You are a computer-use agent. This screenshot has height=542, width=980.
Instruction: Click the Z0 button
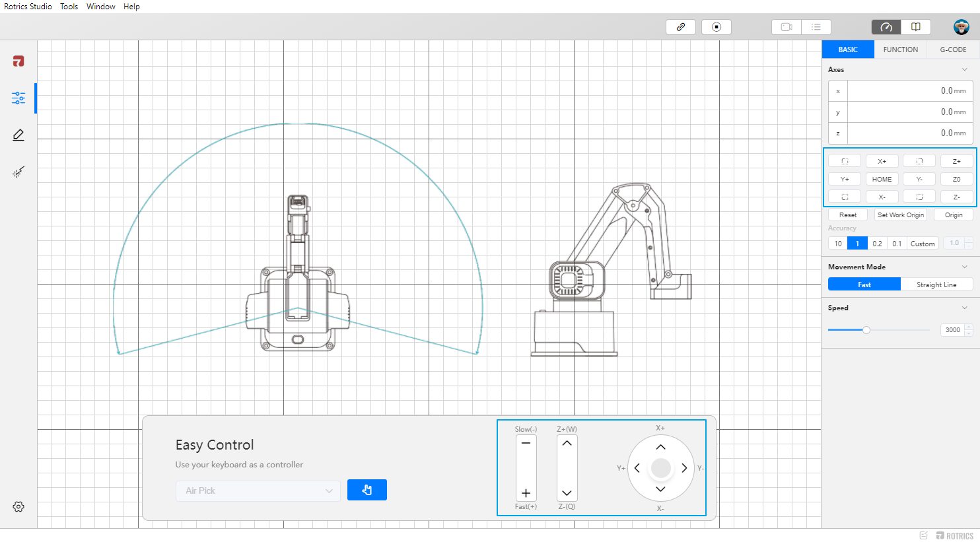[956, 179]
